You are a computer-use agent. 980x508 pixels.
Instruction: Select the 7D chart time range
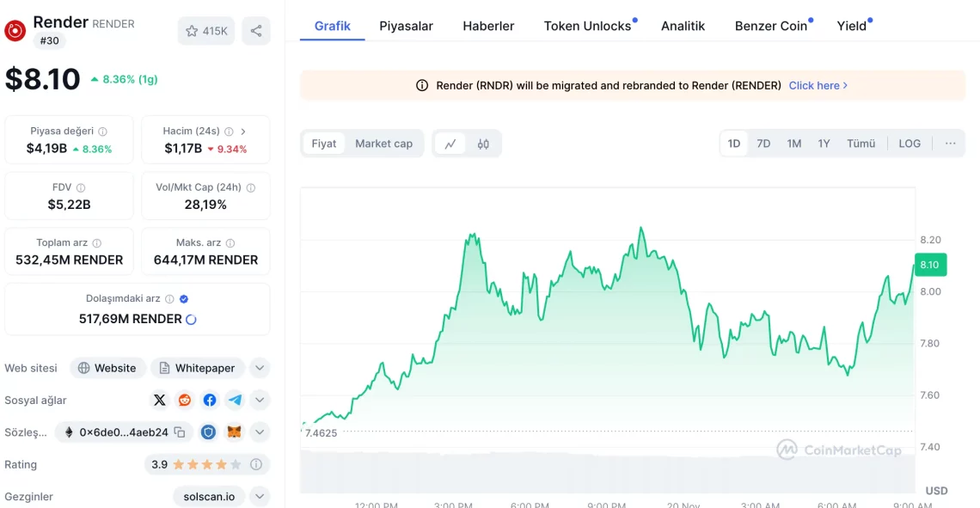763,144
